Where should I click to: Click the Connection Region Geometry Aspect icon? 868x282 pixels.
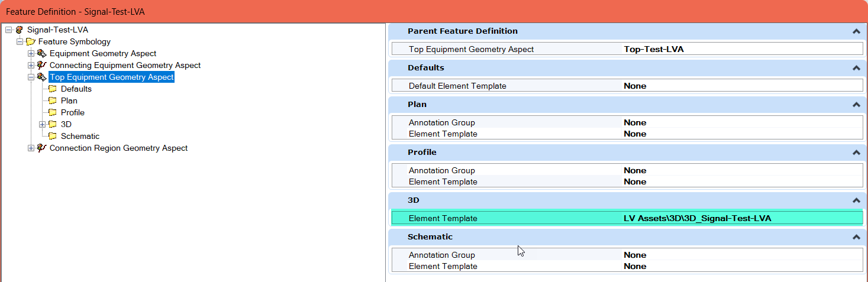(x=41, y=148)
